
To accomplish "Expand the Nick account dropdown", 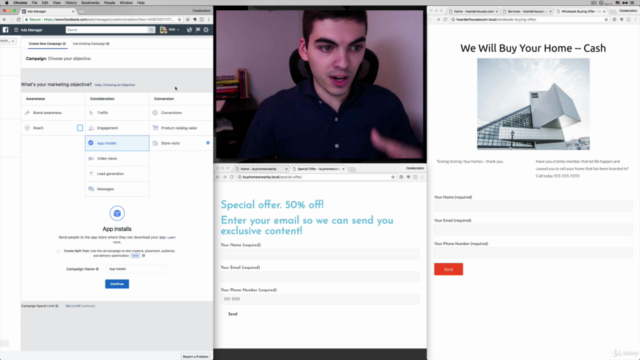I will click(x=170, y=30).
